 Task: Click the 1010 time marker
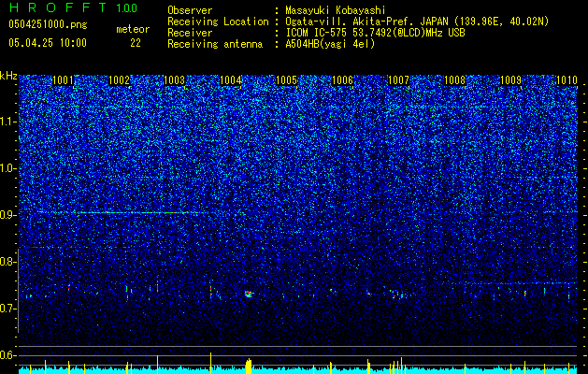566,80
